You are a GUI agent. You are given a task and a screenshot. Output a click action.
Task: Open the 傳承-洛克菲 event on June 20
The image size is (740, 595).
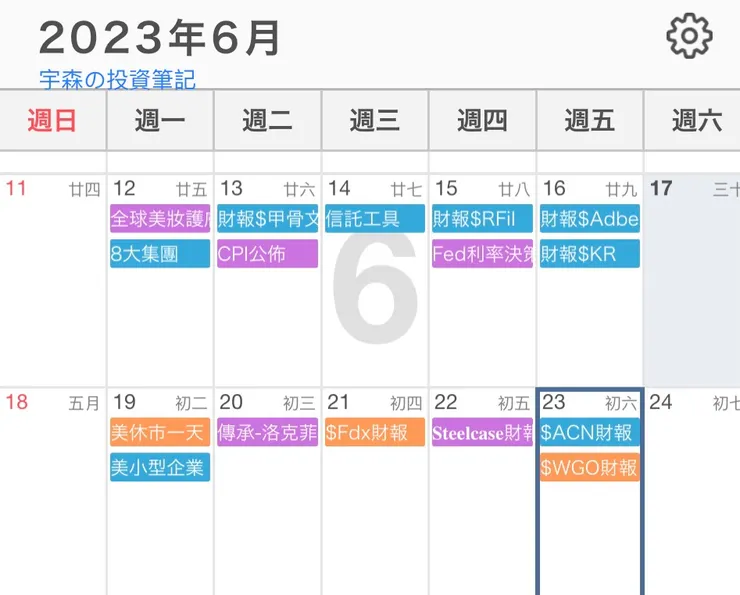pos(268,432)
